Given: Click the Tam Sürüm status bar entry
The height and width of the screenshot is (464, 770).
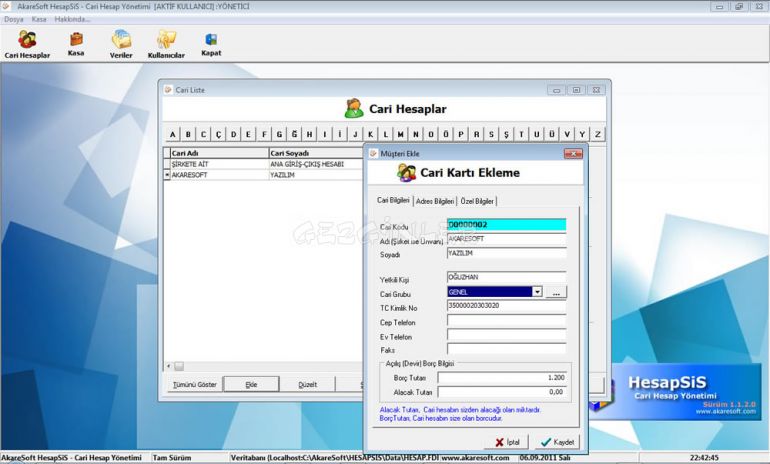Looking at the screenshot, I should pos(171,458).
